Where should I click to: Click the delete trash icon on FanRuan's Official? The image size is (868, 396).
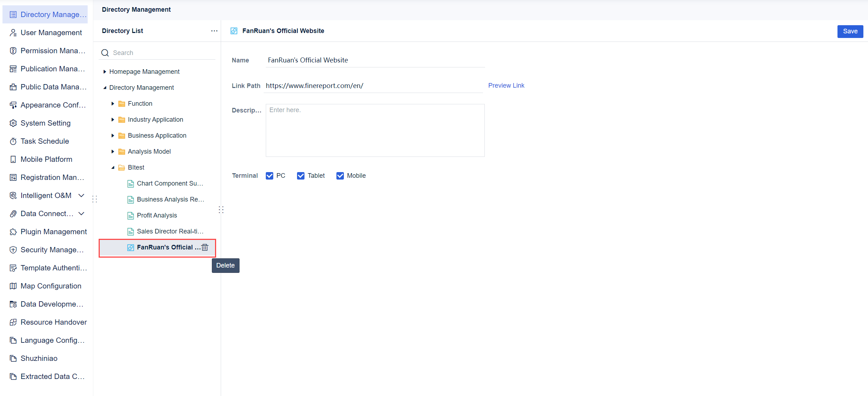(x=205, y=247)
